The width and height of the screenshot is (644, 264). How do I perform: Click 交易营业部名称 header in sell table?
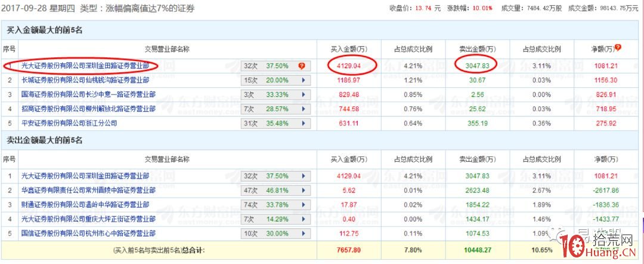pyautogui.click(x=167, y=159)
